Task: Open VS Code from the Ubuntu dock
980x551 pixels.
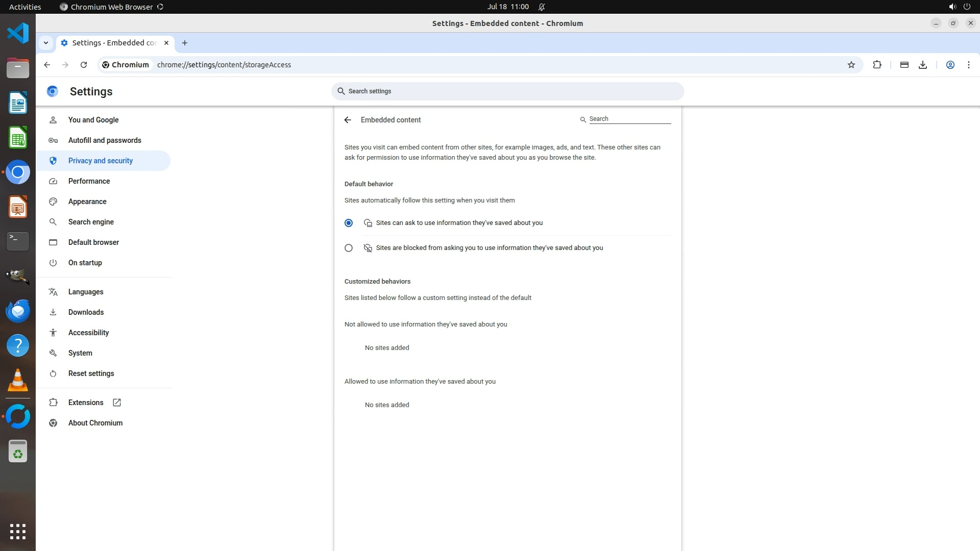Action: coord(18,34)
